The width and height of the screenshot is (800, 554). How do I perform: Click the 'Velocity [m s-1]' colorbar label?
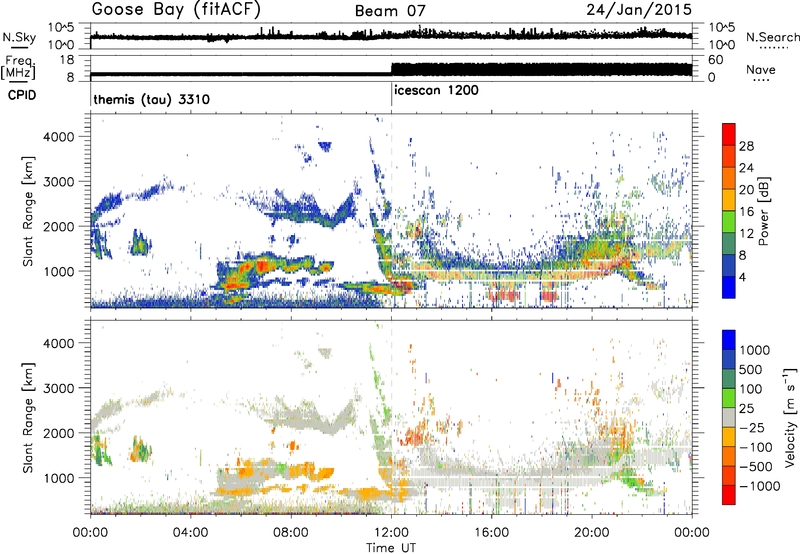click(x=790, y=416)
